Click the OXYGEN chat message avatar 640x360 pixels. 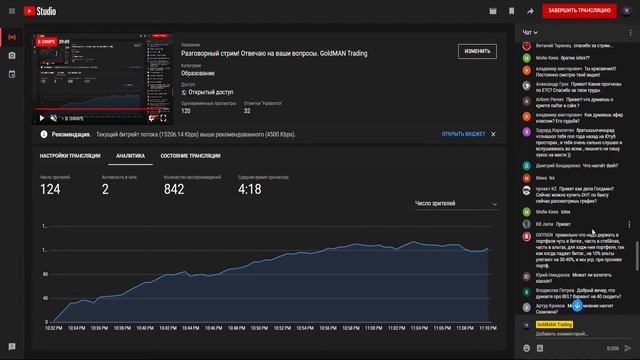pyautogui.click(x=527, y=236)
